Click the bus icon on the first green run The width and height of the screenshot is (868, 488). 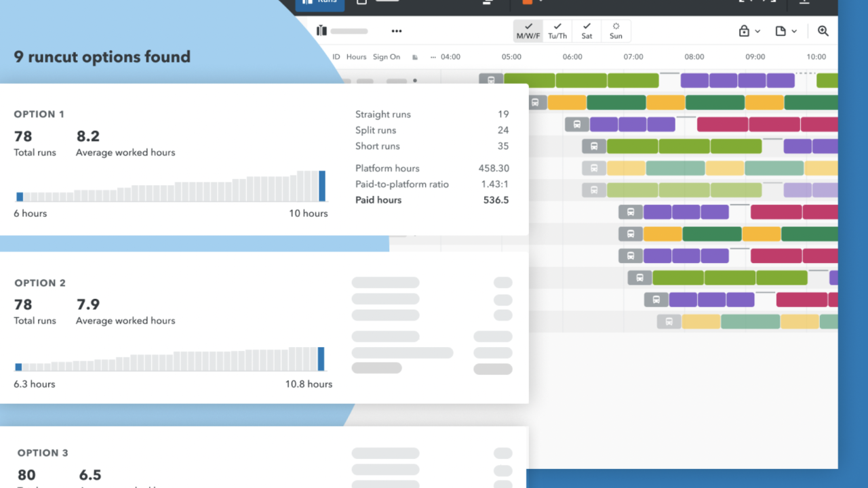[490, 81]
